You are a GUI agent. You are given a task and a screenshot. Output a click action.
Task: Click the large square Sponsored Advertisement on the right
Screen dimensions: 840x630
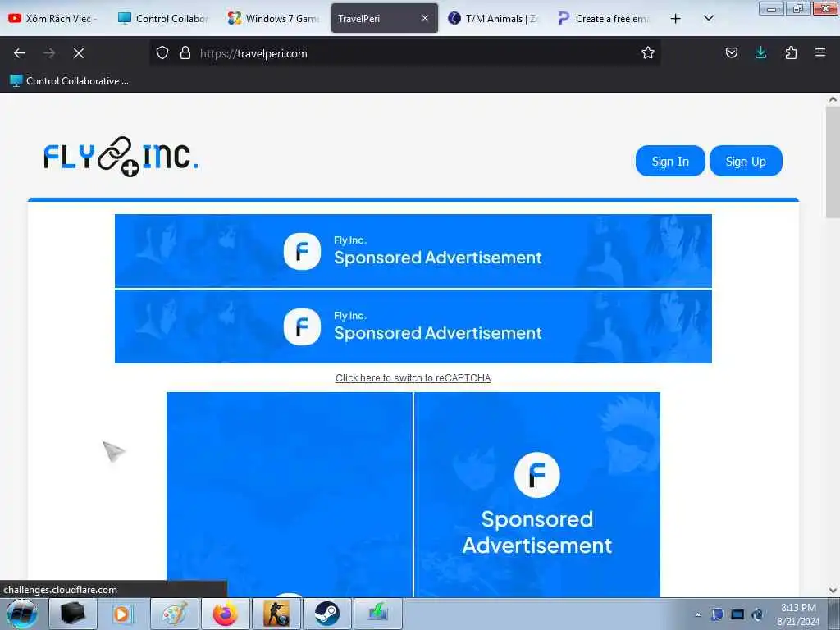coord(537,495)
